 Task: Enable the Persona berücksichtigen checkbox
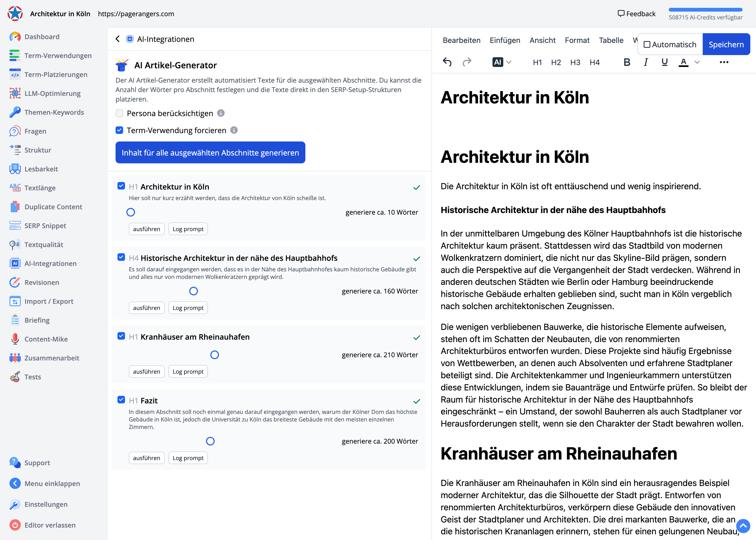click(119, 113)
